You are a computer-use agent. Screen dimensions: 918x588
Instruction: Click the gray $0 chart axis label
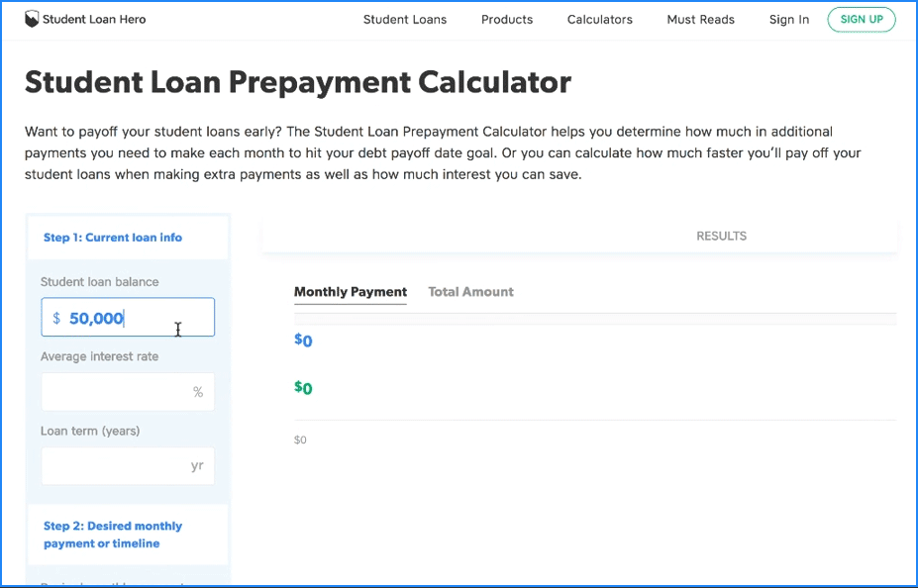point(300,440)
